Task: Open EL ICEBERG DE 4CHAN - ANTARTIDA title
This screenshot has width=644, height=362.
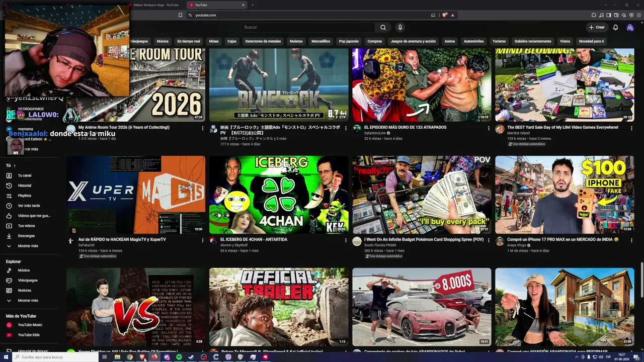Action: pos(254,239)
